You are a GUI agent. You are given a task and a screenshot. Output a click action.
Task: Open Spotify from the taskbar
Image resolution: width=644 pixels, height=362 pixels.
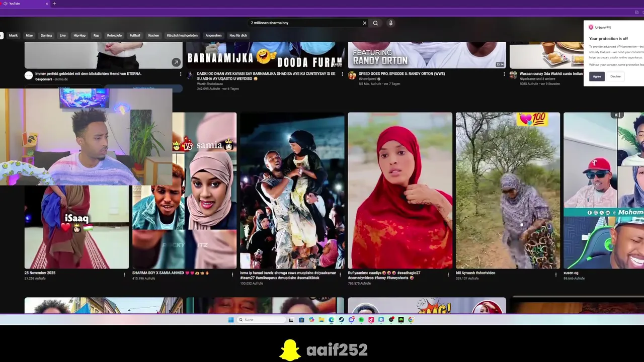[361, 320]
